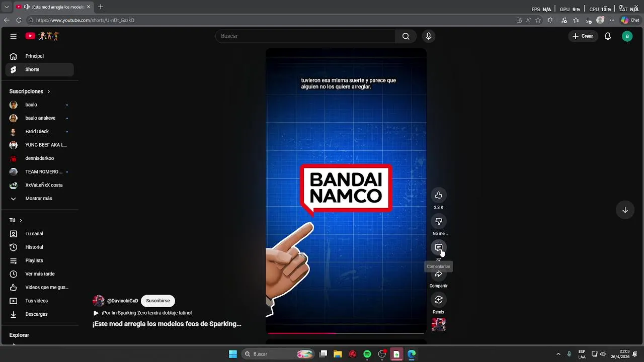Open the YouTube hamburger guide menu
Screen dimensions: 644x362
[14, 36]
